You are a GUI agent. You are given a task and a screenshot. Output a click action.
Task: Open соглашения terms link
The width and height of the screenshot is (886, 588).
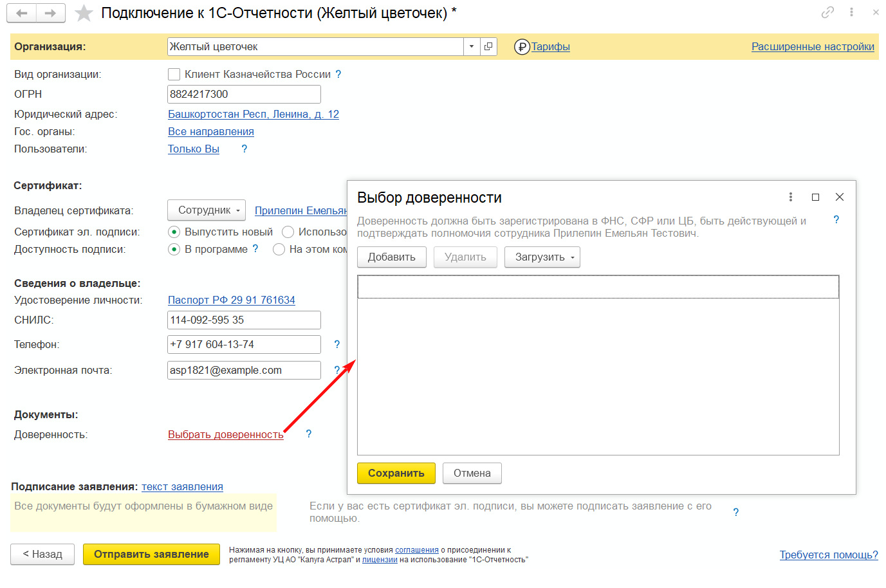[x=417, y=550]
